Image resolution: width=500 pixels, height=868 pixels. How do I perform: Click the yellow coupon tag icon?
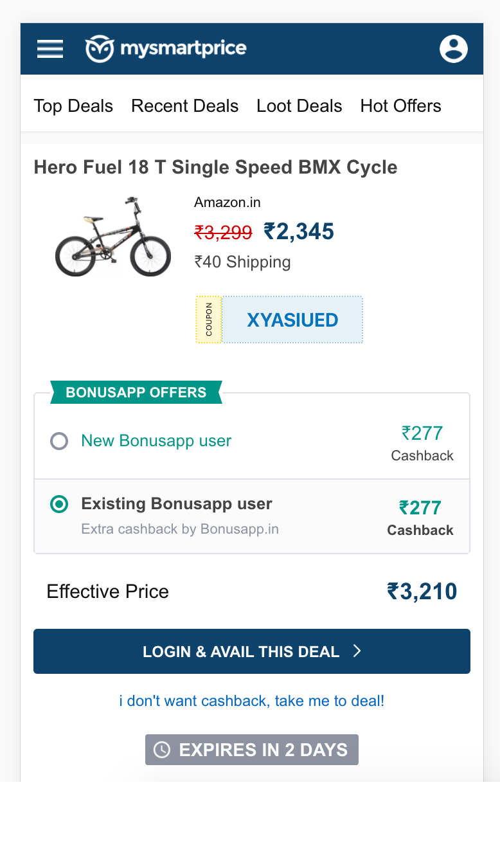(209, 320)
